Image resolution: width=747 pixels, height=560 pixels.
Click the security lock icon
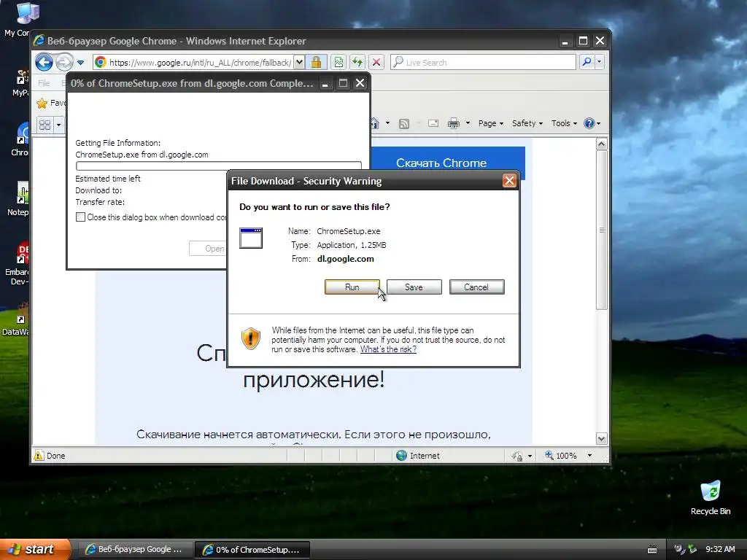(316, 62)
